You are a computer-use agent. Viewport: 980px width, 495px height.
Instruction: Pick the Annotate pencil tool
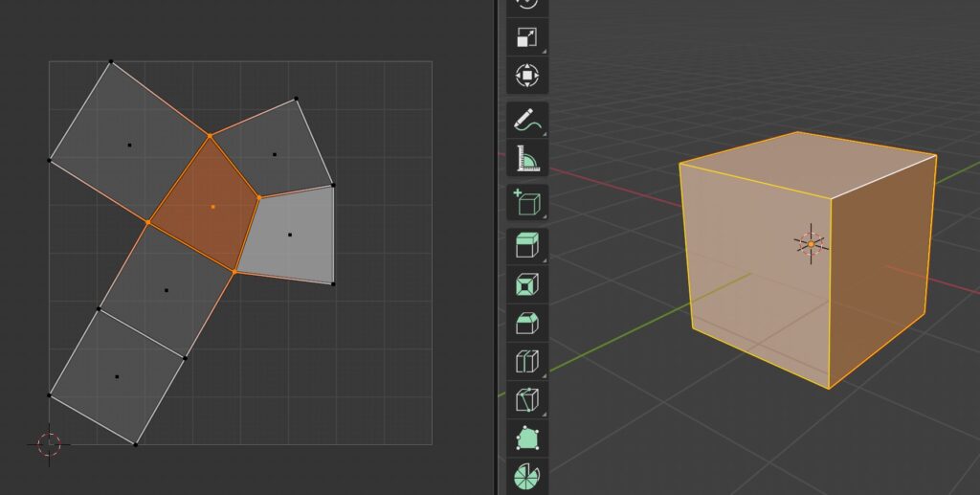click(x=526, y=120)
